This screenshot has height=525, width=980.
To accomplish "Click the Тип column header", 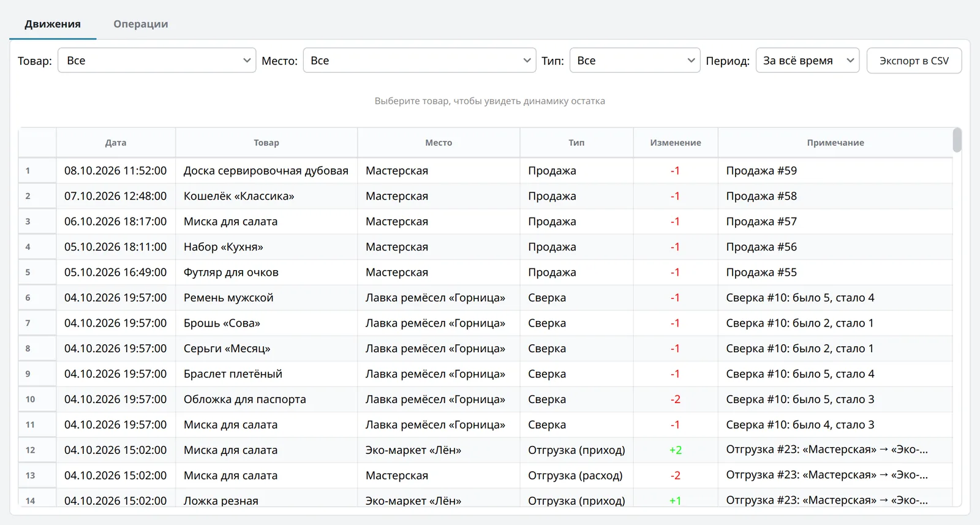I will pos(576,143).
